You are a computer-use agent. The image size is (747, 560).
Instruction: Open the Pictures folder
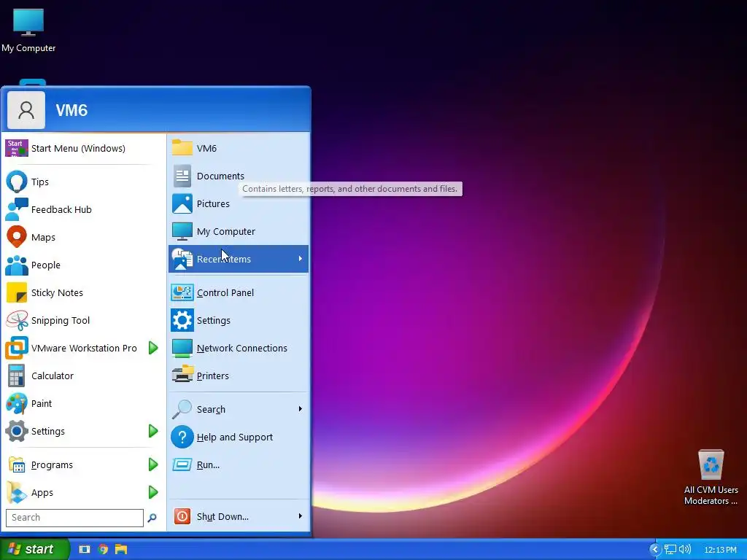[x=239, y=204]
